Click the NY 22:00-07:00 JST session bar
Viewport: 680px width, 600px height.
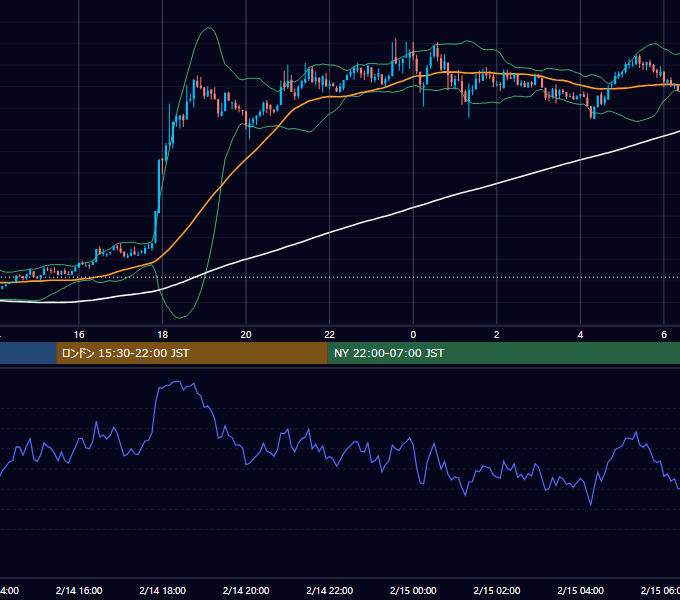click(x=503, y=353)
